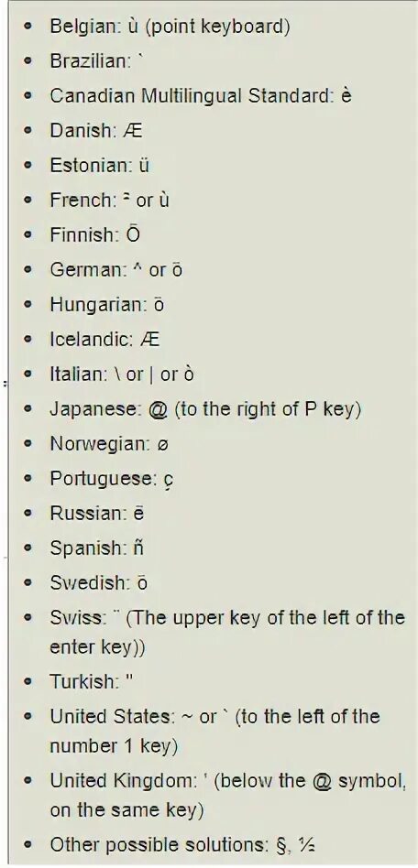The height and width of the screenshot is (868, 418).
Task: Click the Norwegian ø entry
Action: pos(109,443)
